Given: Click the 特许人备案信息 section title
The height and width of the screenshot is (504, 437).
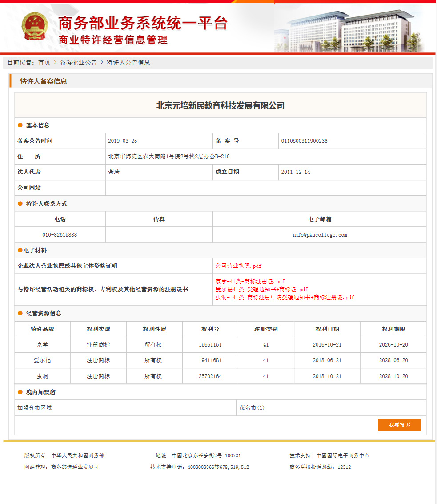Looking at the screenshot, I should point(44,81).
